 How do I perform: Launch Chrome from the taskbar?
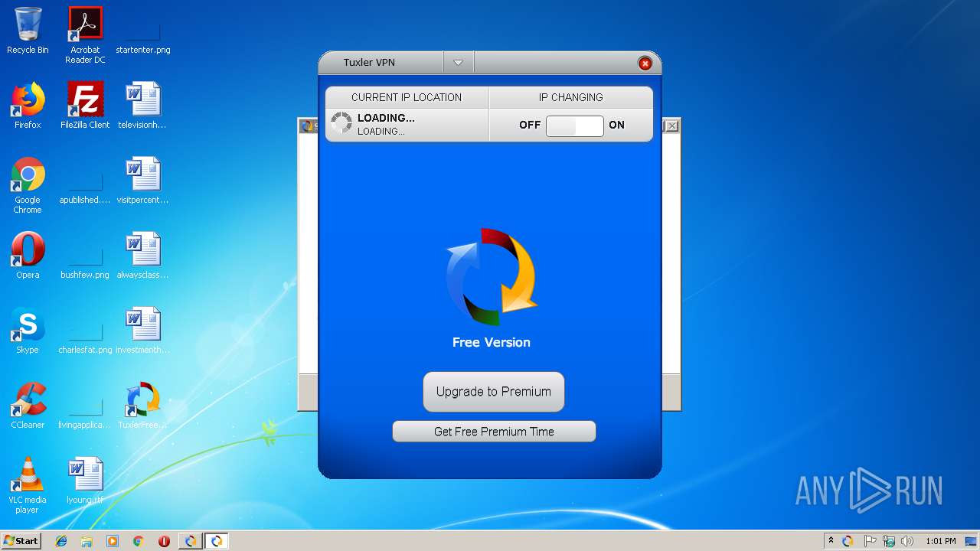coord(139,541)
